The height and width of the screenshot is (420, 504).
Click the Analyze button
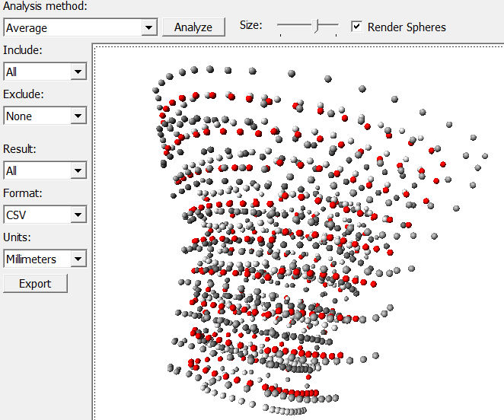pyautogui.click(x=193, y=27)
